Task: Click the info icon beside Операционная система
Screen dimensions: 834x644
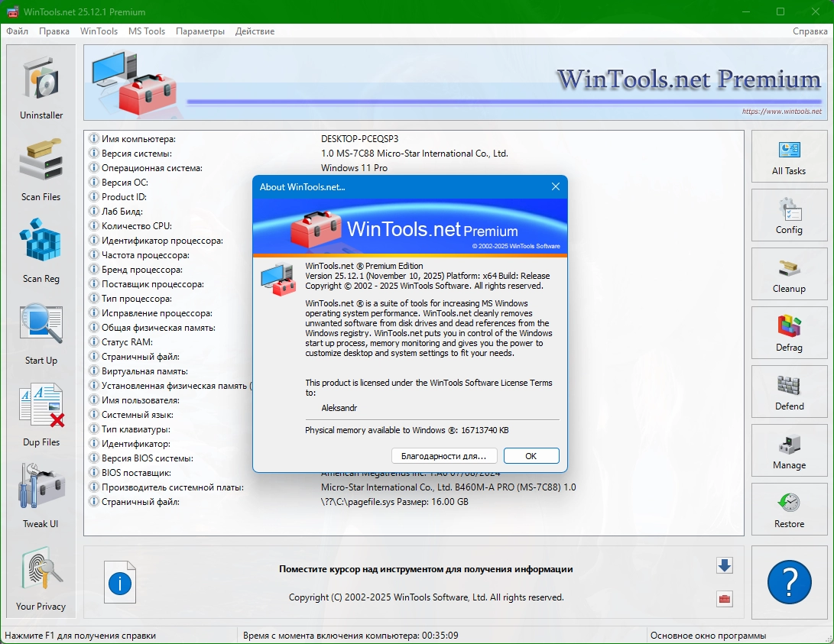Action: 93,168
